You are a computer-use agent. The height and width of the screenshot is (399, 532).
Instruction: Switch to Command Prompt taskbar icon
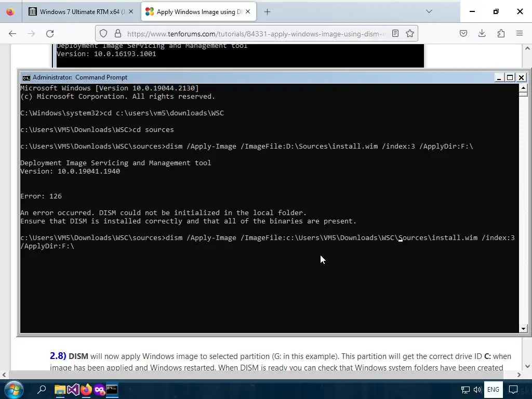click(112, 390)
